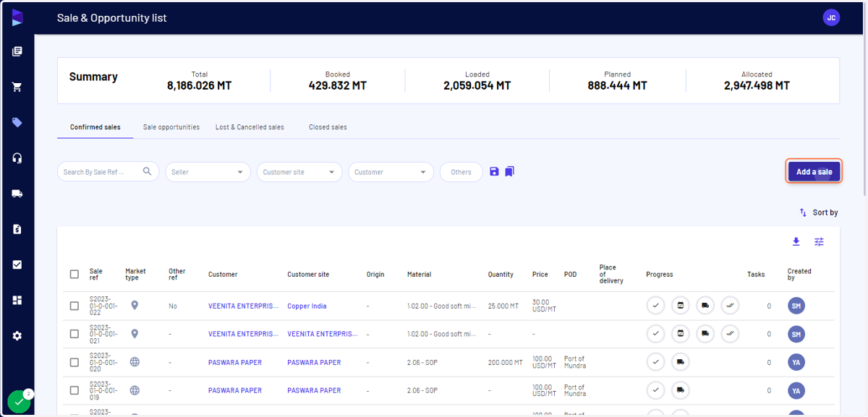
Task: Open the checkbox tasks section in sidebar
Action: click(x=17, y=265)
